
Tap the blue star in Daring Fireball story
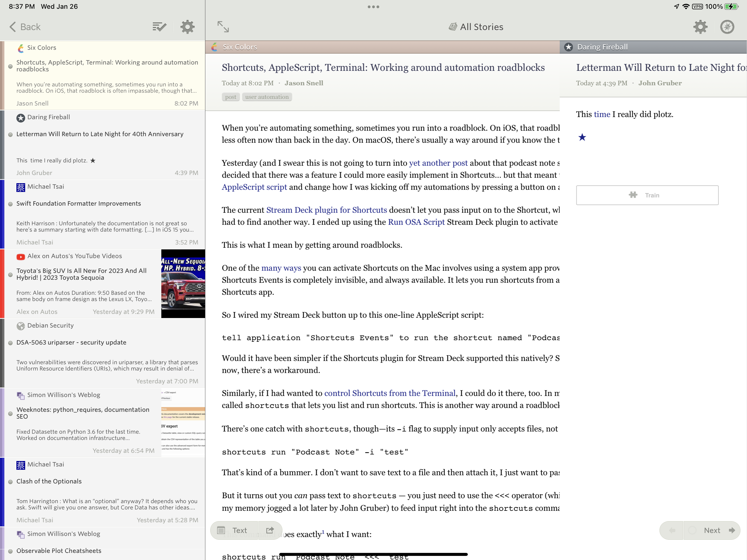click(582, 138)
